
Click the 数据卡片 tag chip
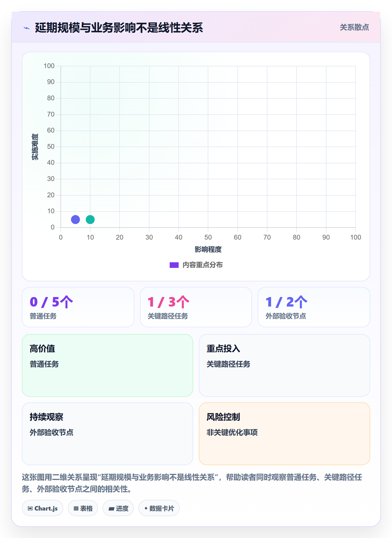tap(159, 508)
